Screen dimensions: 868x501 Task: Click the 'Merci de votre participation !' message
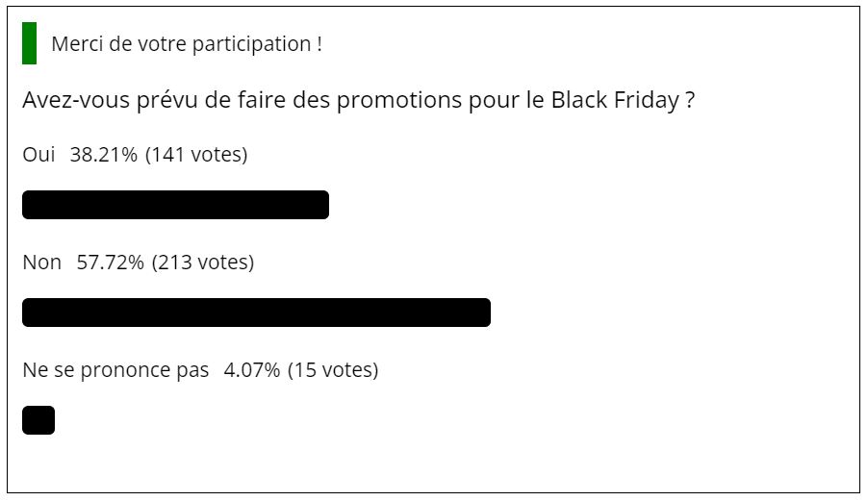[x=187, y=44]
